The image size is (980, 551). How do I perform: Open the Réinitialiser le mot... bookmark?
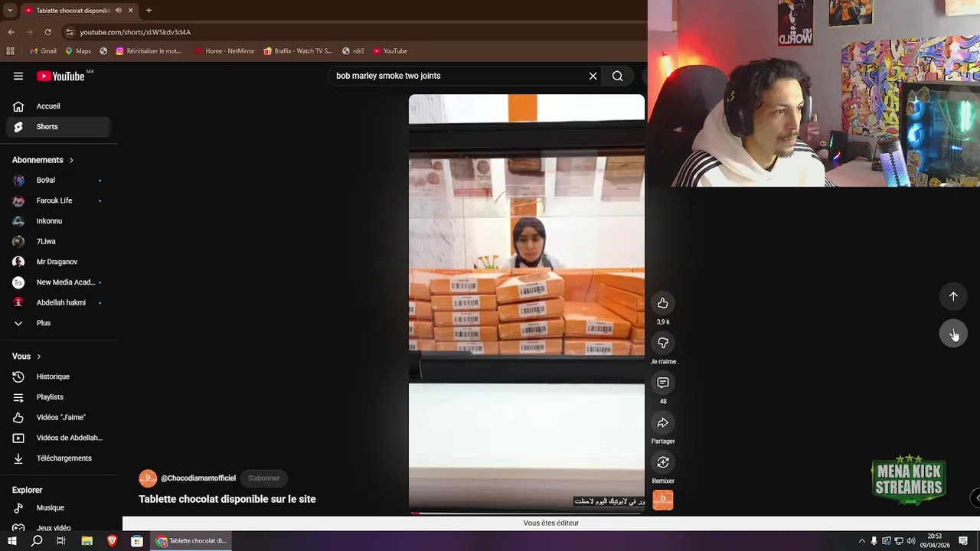point(149,51)
